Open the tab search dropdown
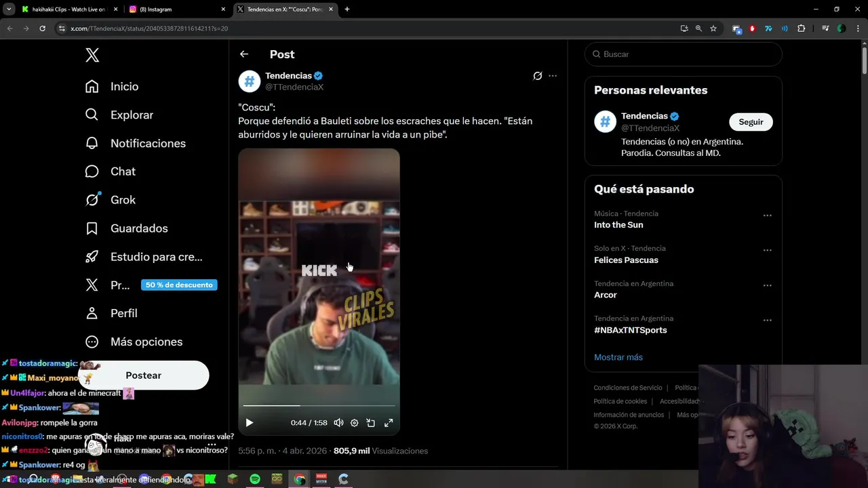The image size is (868, 488). pyautogui.click(x=8, y=9)
